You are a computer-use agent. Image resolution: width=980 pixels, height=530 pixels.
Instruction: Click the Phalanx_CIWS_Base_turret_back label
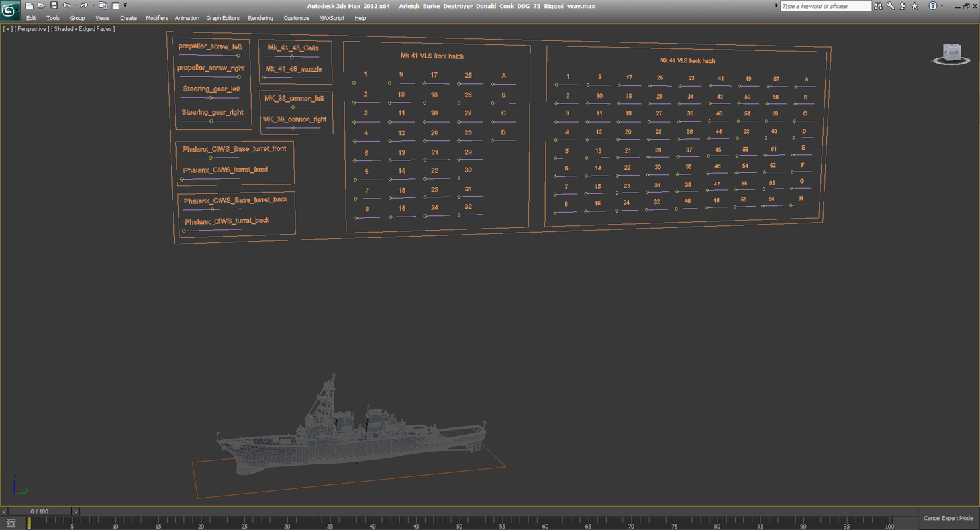click(x=236, y=200)
